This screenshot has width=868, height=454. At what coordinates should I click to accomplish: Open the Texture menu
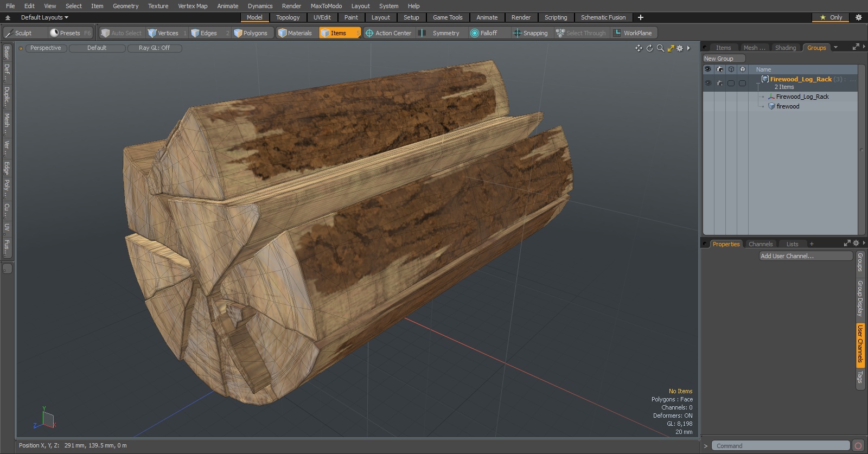pyautogui.click(x=158, y=6)
